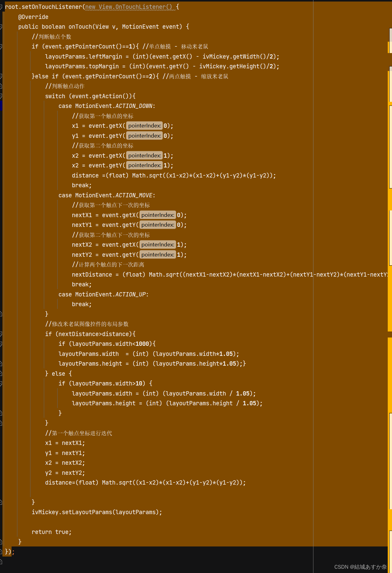The width and height of the screenshot is (392, 573).
Task: Click the comment //第一个触点坐标进行迭代
Action: [x=79, y=433]
